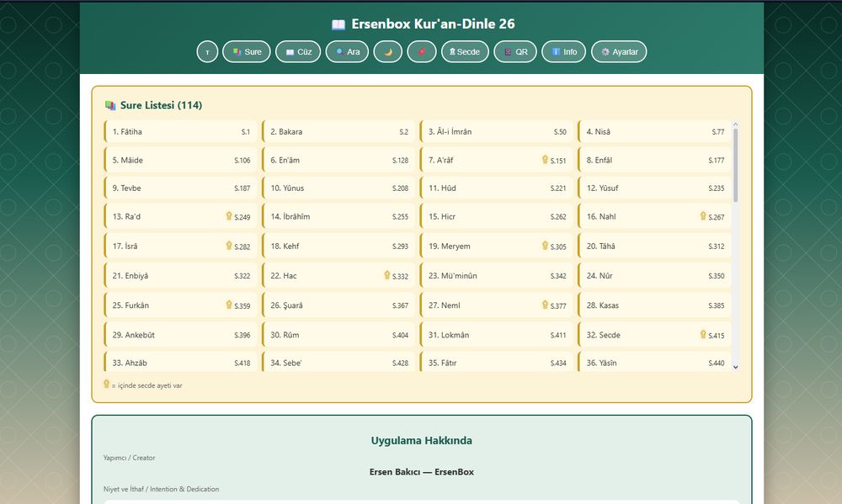Click the secde icon on 13. Ra'd
842x504 pixels.
click(x=229, y=215)
